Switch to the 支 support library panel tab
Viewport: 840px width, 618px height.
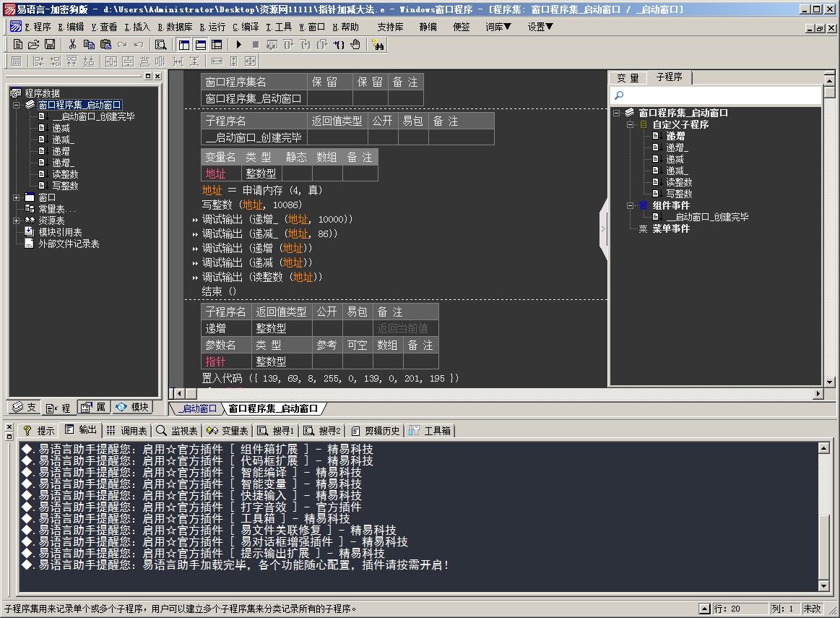(25, 408)
